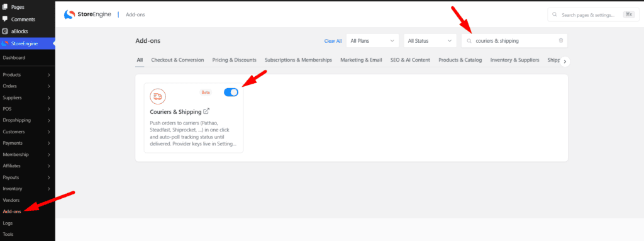Open aBlocks in the WordPress sidebar
Image resolution: width=644 pixels, height=241 pixels.
tap(19, 31)
